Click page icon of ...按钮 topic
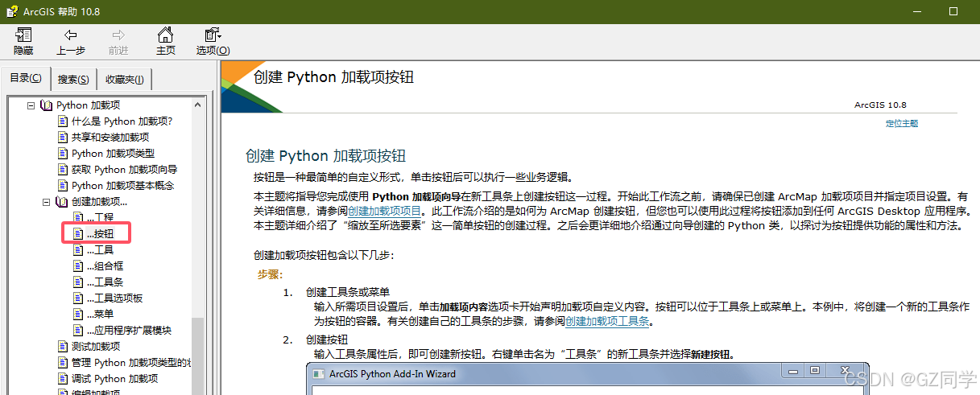This screenshot has height=395, width=980. pos(78,234)
